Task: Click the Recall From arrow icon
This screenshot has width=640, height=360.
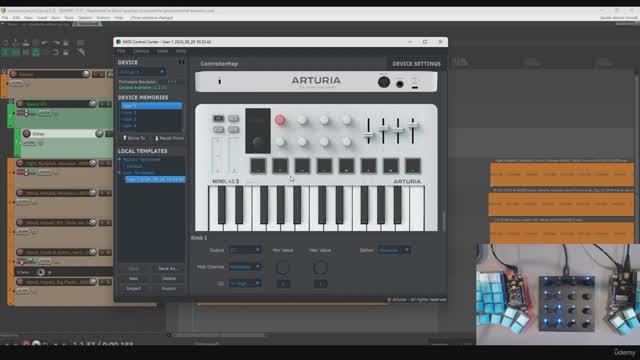Action: tap(156, 138)
